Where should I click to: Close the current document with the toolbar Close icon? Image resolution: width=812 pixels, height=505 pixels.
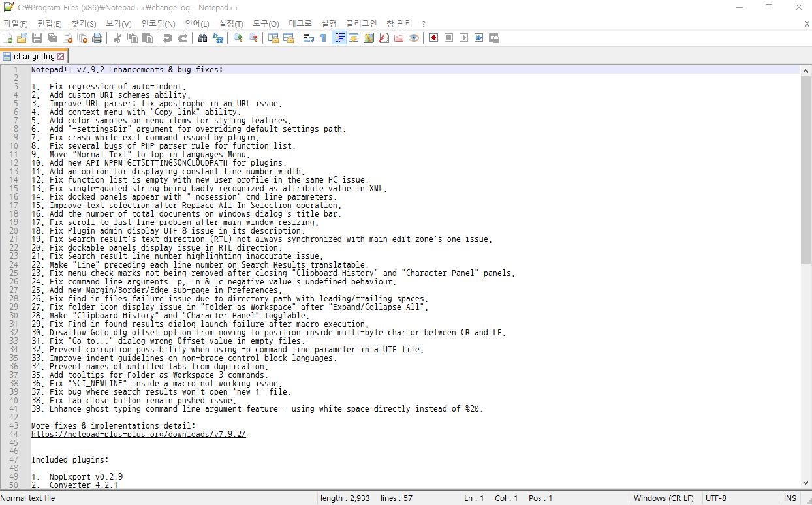point(67,38)
